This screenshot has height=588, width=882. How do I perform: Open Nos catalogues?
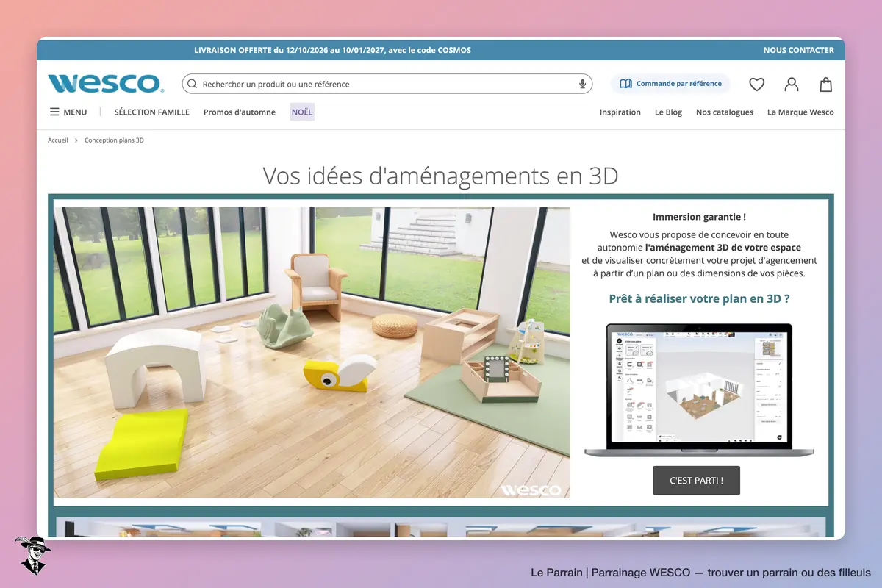[x=725, y=112]
